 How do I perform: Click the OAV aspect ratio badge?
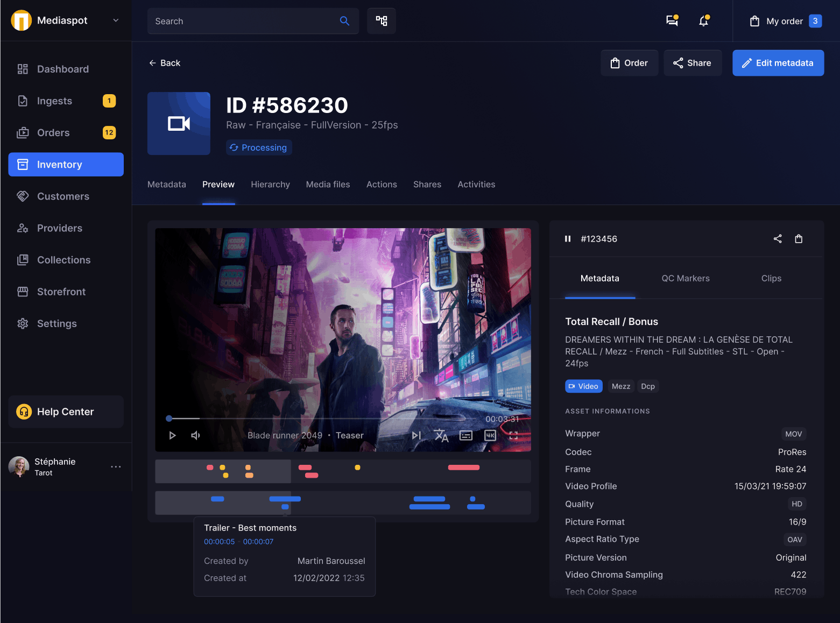(x=795, y=540)
